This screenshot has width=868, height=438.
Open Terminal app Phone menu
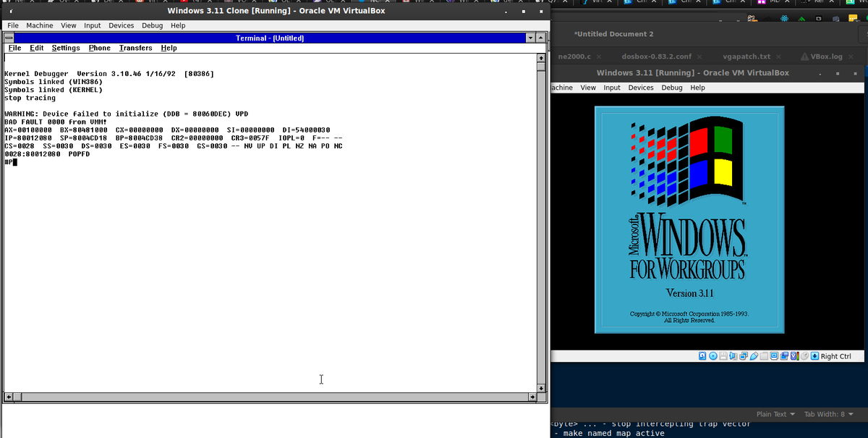pyautogui.click(x=100, y=48)
